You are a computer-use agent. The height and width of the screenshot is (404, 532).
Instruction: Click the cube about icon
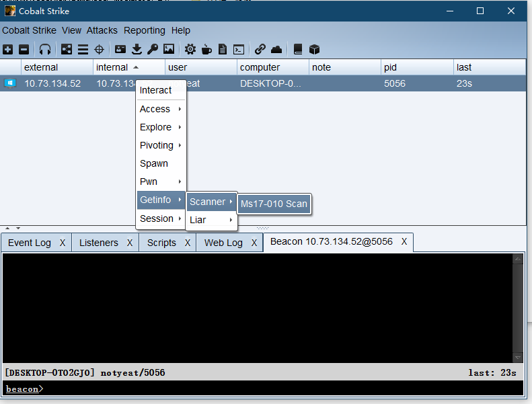coord(314,50)
